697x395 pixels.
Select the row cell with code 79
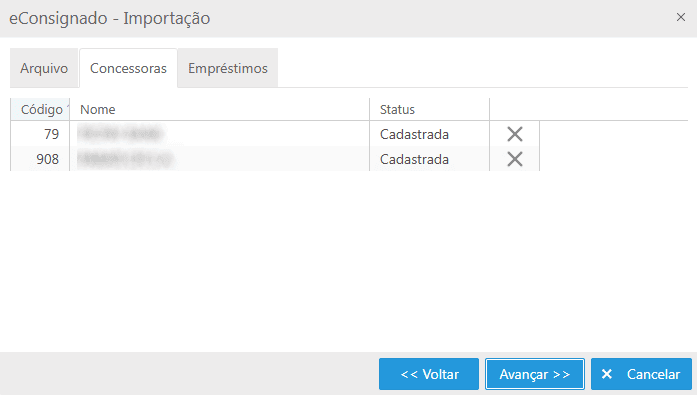point(40,134)
